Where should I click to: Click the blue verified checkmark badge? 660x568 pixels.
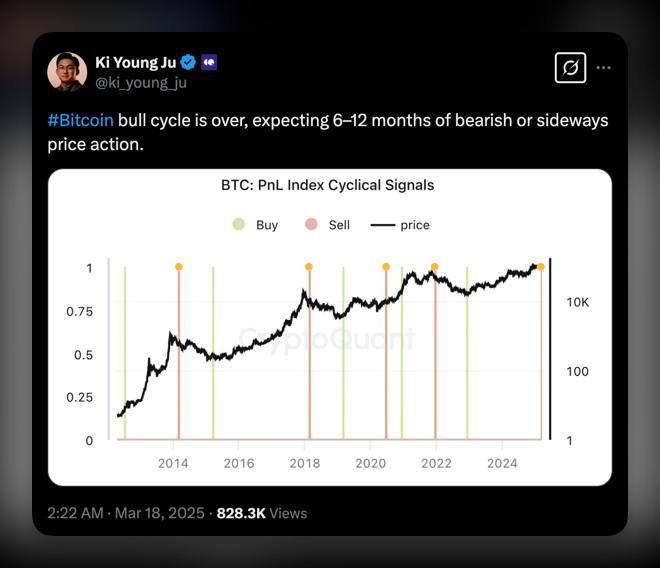pyautogui.click(x=188, y=62)
